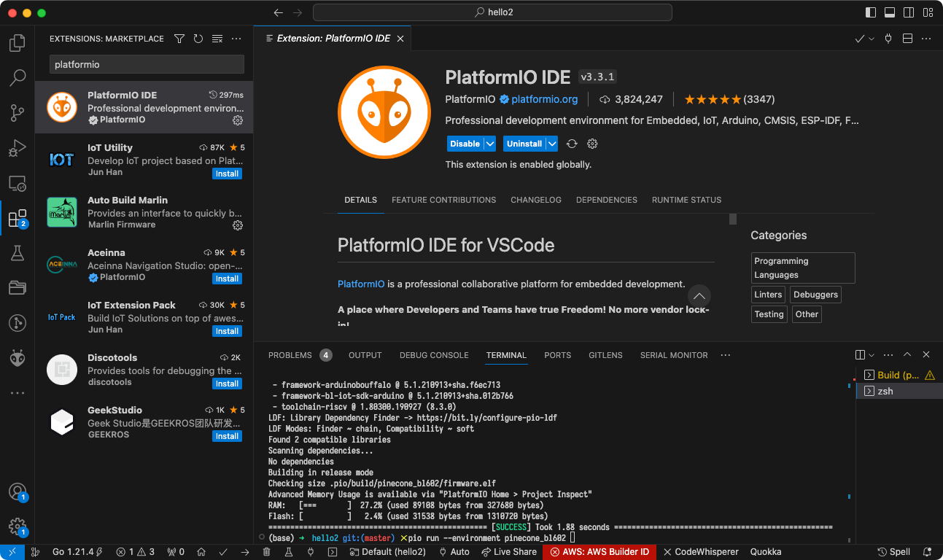Image resolution: width=943 pixels, height=560 pixels.
Task: Filter extensions with the funnel icon
Action: click(179, 39)
